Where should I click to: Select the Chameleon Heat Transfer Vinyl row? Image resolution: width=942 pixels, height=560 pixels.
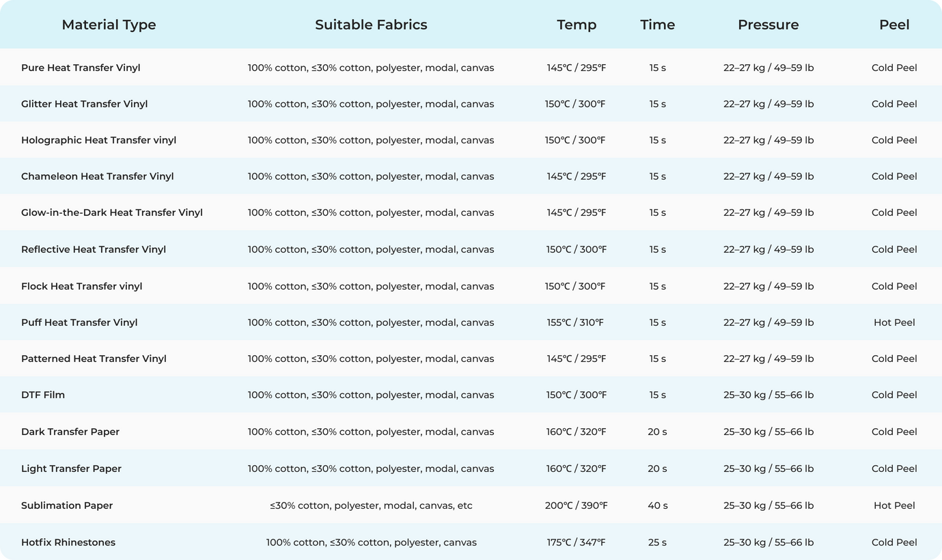(x=98, y=176)
